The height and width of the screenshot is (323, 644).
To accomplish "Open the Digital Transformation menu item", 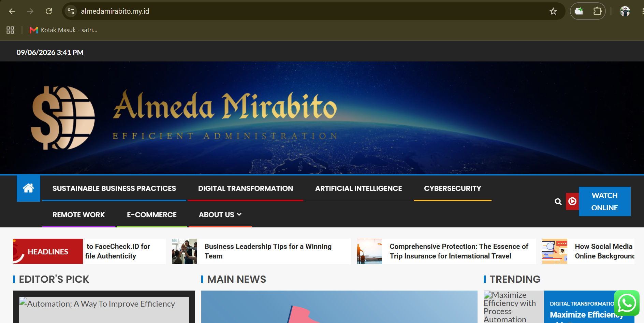I will click(246, 188).
